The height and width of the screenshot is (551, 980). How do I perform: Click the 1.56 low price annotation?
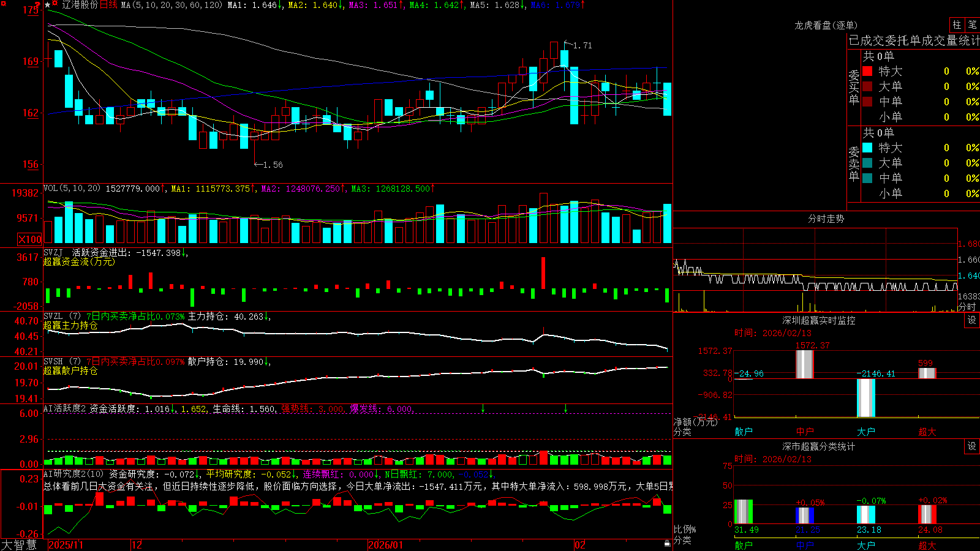pyautogui.click(x=273, y=165)
